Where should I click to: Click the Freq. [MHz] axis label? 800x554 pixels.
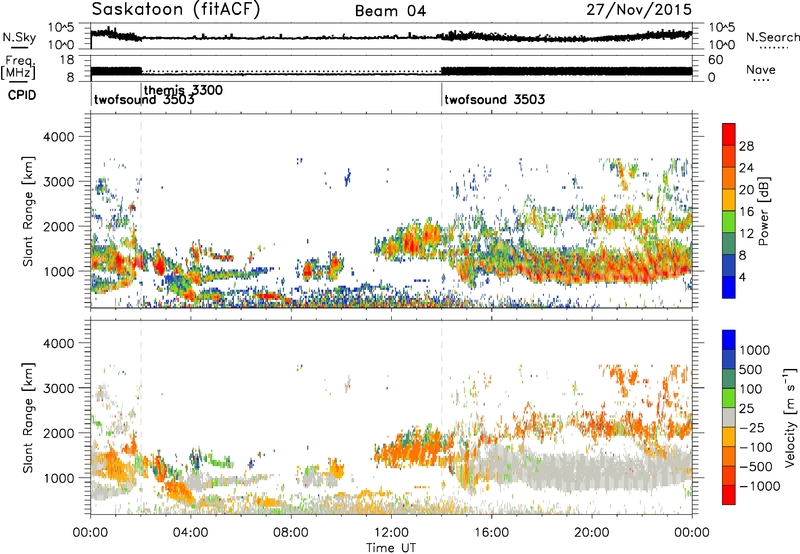(19, 67)
